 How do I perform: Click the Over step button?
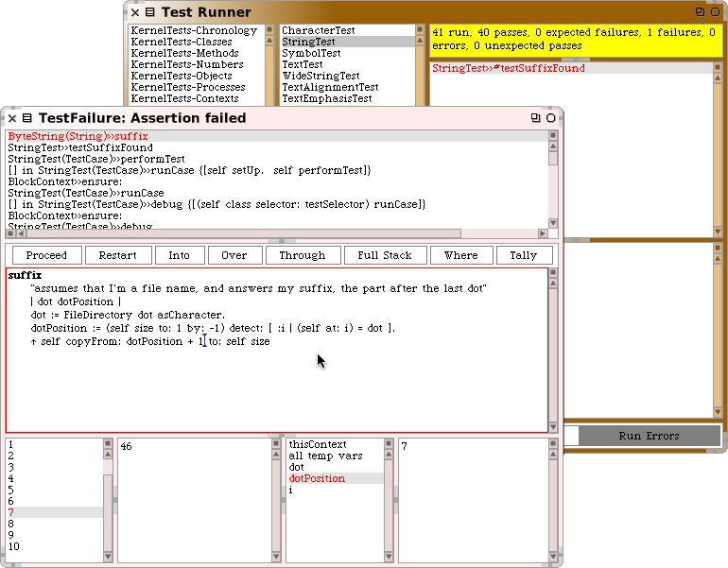pyautogui.click(x=234, y=255)
